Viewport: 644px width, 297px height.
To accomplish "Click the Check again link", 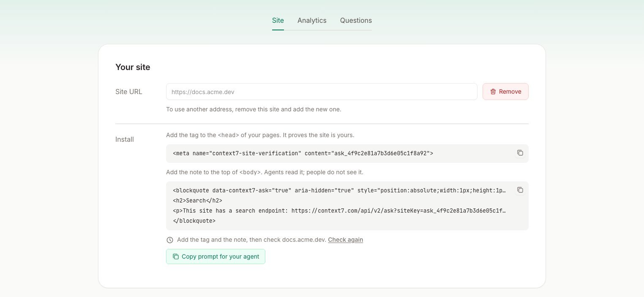I will (345, 240).
